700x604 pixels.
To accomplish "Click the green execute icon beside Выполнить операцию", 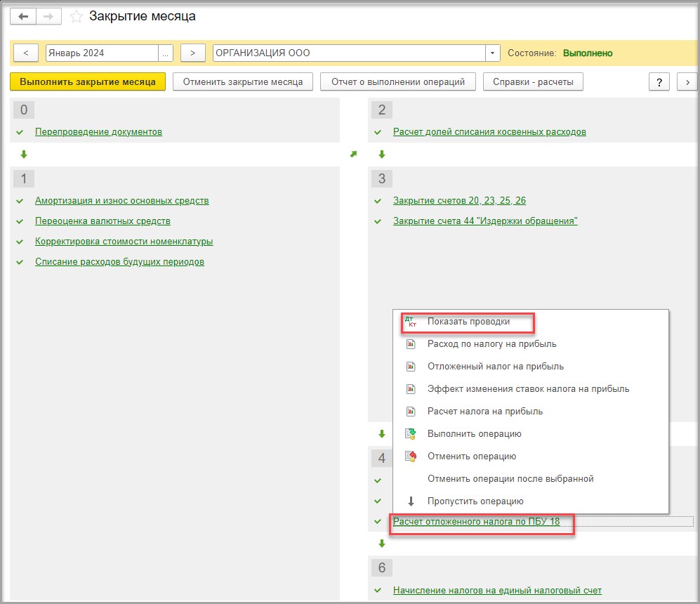I will pyautogui.click(x=411, y=434).
